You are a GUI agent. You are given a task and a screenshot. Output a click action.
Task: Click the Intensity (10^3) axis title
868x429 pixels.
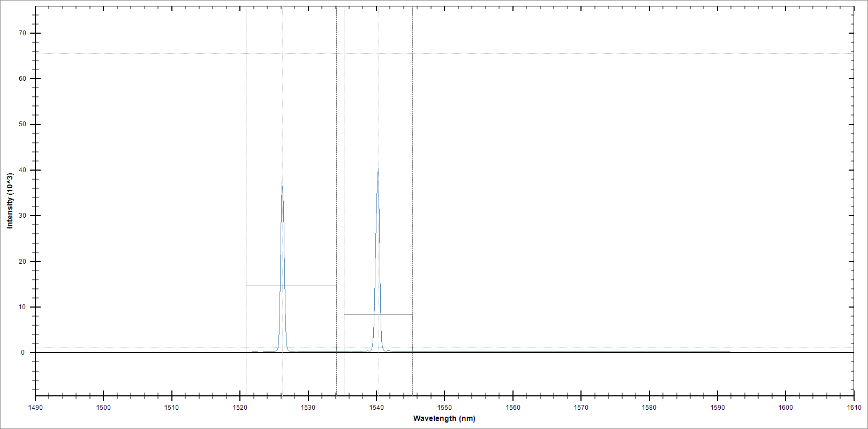[x=10, y=201]
